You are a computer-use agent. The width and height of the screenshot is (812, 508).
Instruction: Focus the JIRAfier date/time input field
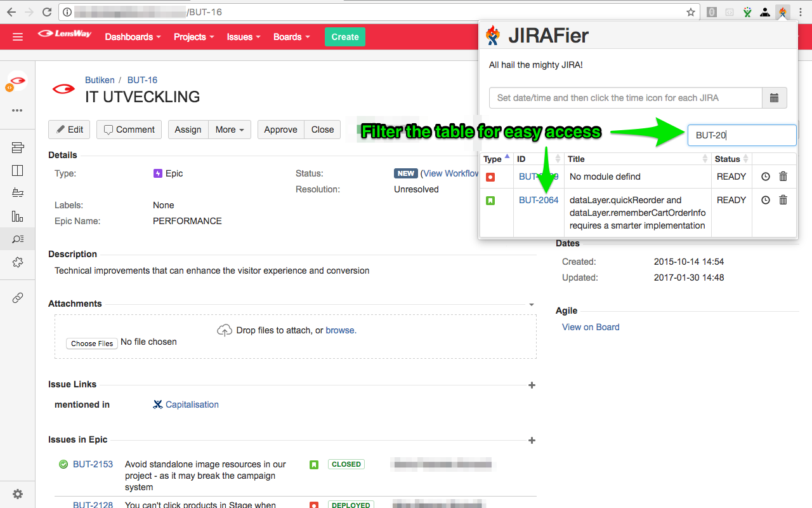[625, 98]
